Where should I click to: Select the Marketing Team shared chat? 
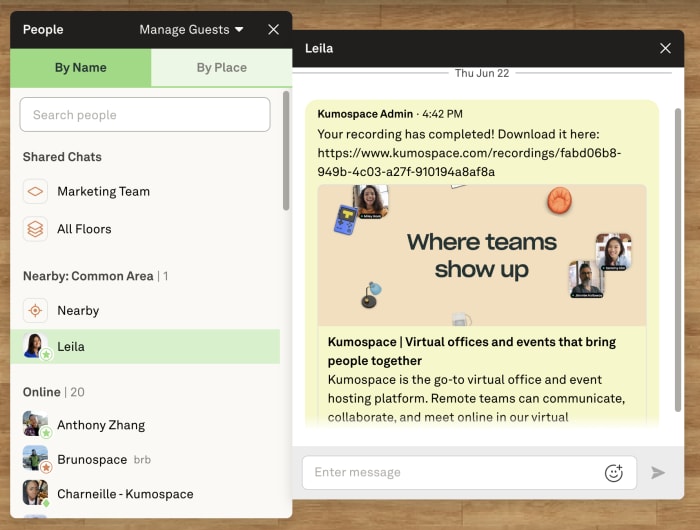pyautogui.click(x=145, y=192)
